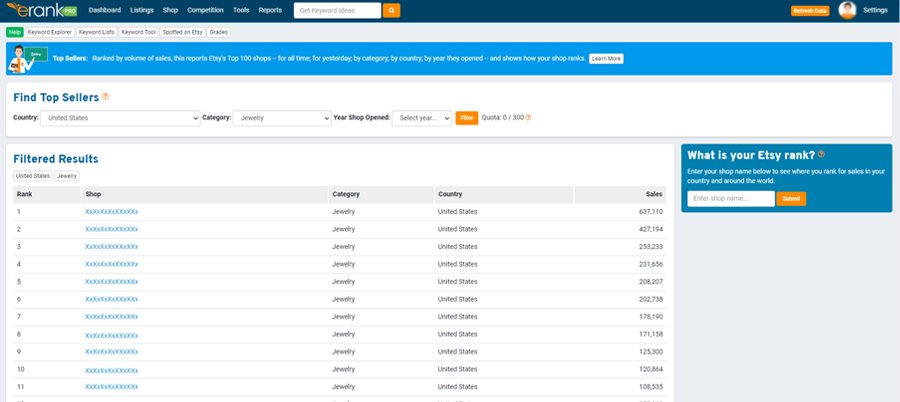900x402 pixels.
Task: Open the Category dropdown showing Jewelry
Action: [282, 118]
